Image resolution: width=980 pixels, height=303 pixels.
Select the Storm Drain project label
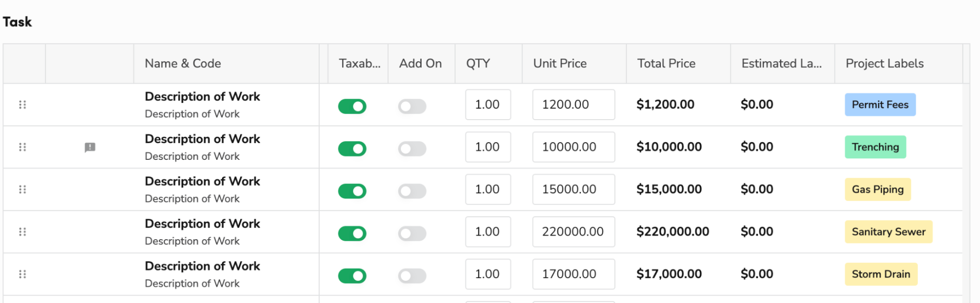coord(881,274)
